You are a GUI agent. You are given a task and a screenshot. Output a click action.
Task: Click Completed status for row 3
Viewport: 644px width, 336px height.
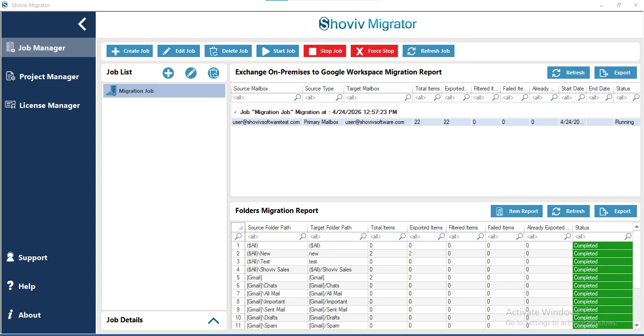coord(603,262)
